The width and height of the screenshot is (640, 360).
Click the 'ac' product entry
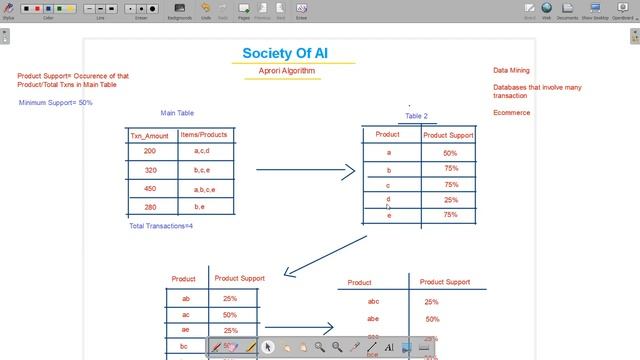[186, 315]
